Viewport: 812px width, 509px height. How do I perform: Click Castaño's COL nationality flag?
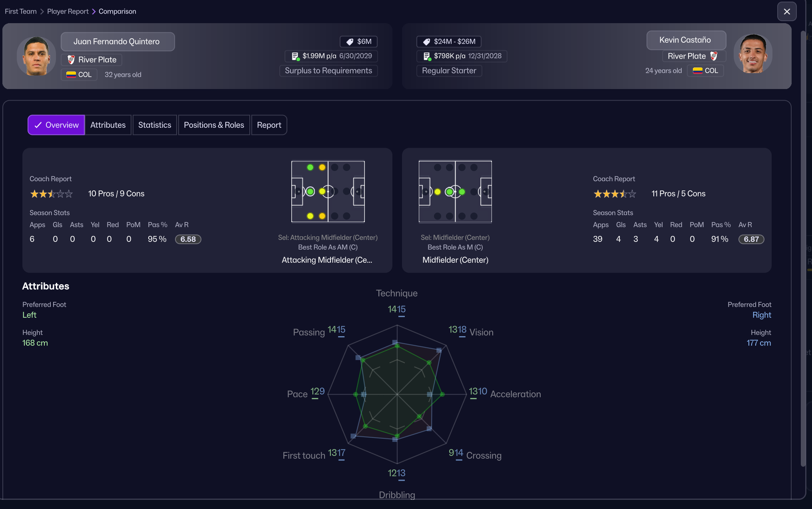[698, 71]
